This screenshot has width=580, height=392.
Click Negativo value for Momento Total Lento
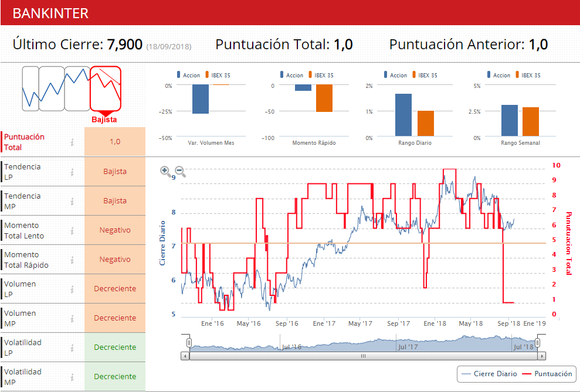115,230
